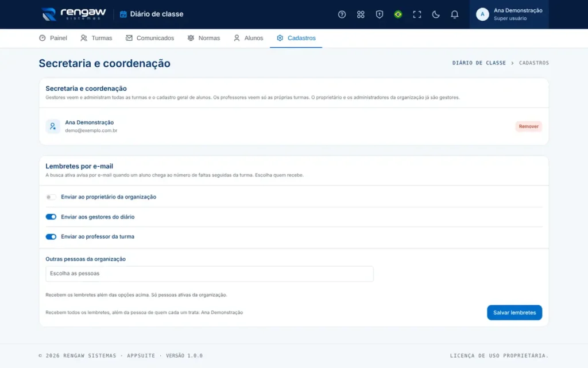Click the Turmas people icon
Image resolution: width=588 pixels, height=368 pixels.
pyautogui.click(x=84, y=38)
